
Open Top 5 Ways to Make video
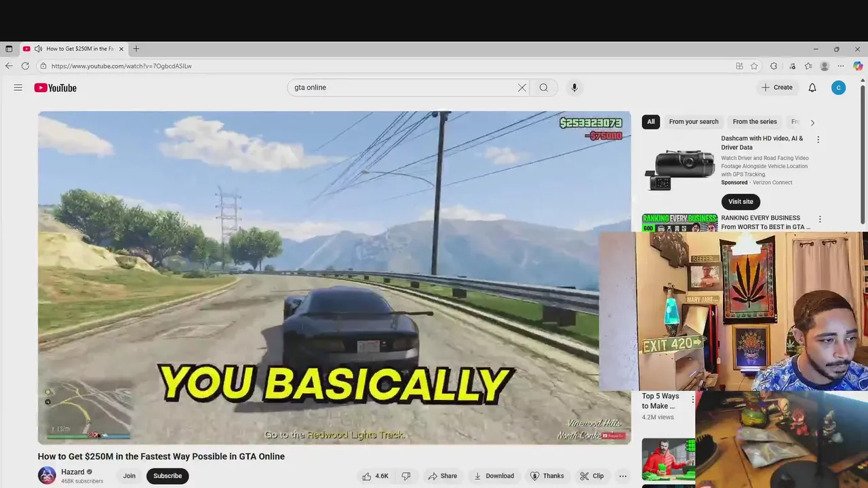click(660, 401)
